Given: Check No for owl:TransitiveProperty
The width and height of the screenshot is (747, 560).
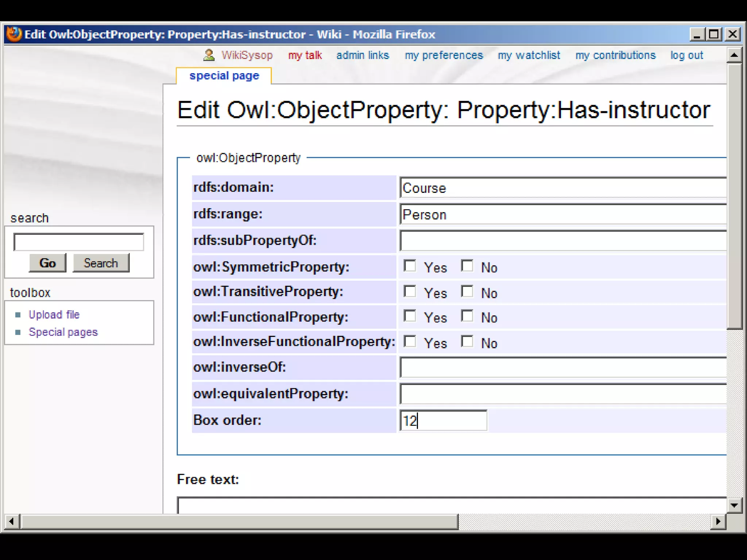Looking at the screenshot, I should [467, 291].
